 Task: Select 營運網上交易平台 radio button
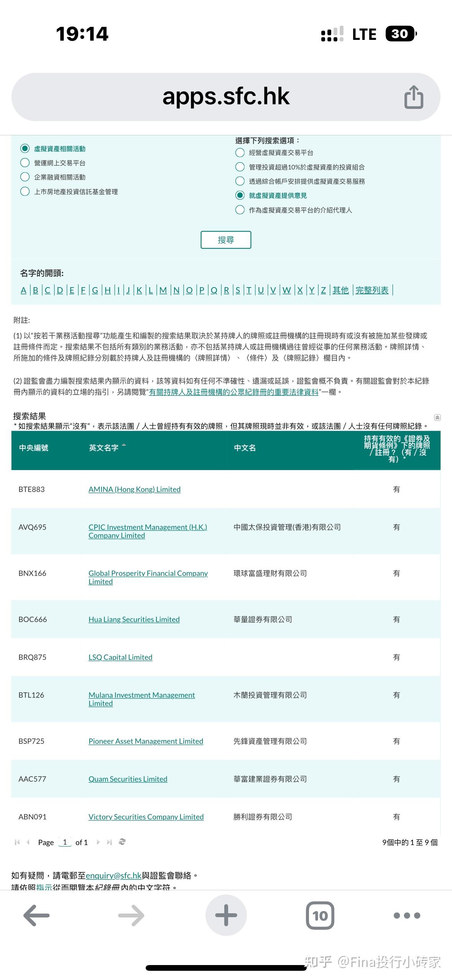tap(25, 163)
